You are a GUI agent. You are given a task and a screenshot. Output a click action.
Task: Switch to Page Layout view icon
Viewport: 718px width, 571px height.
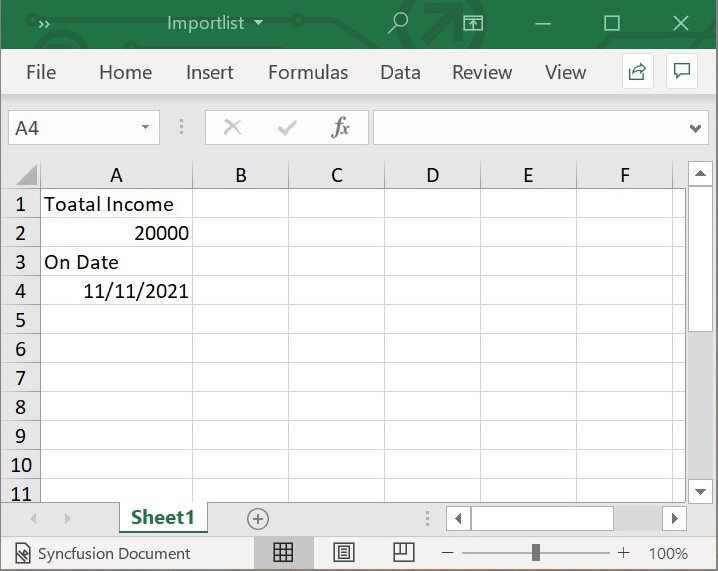(343, 552)
